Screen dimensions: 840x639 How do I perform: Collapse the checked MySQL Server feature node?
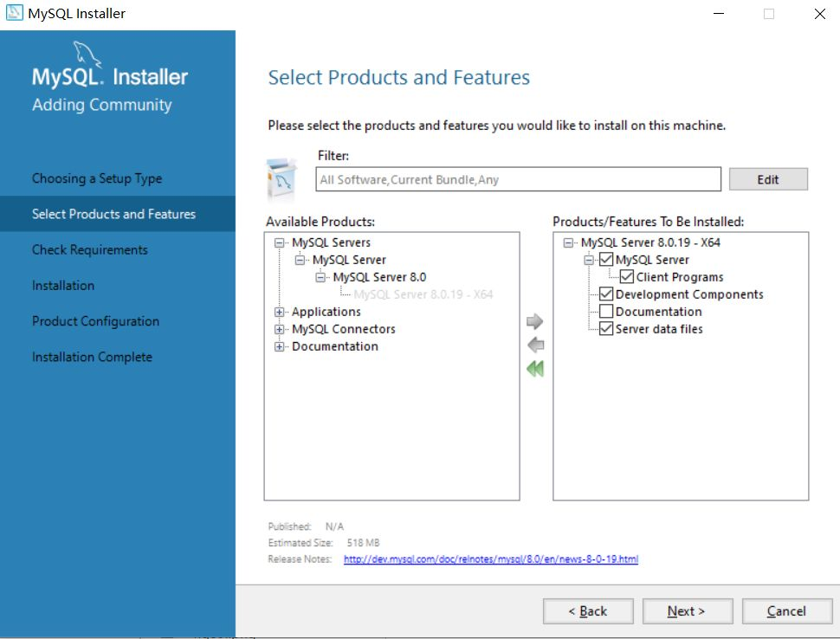588,260
